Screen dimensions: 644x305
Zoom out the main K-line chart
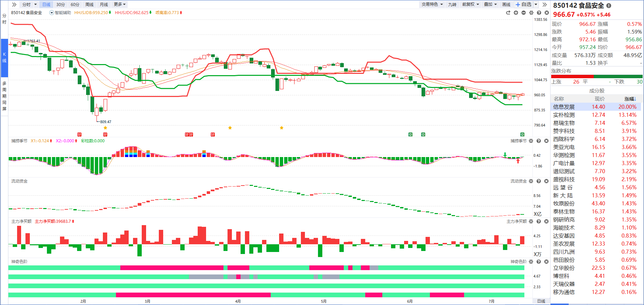coord(523,13)
